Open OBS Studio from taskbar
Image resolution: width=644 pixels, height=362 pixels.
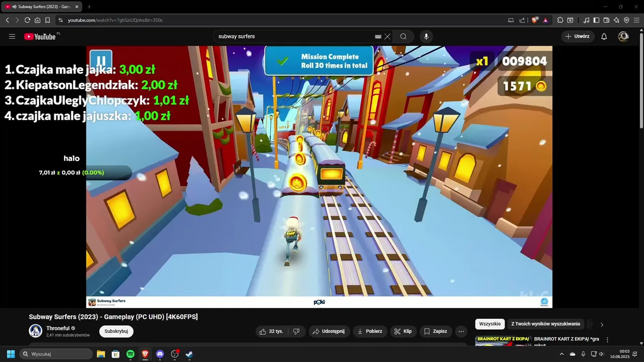(175, 354)
